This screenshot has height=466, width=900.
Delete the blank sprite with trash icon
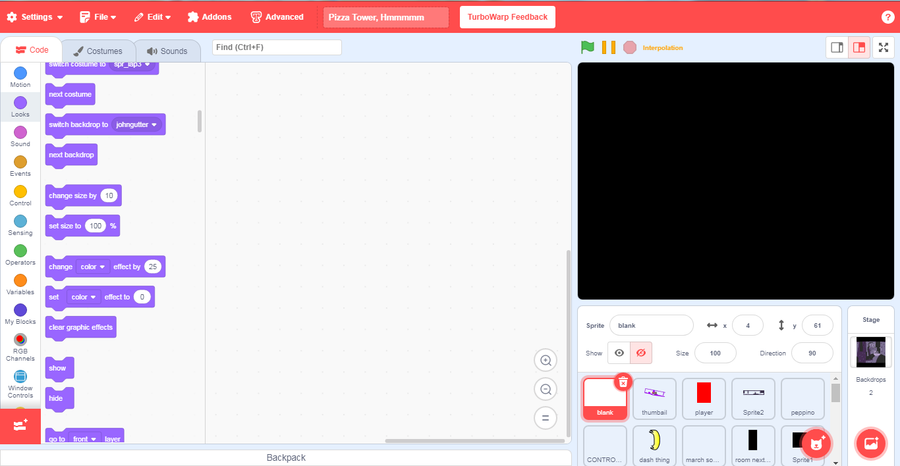point(623,382)
